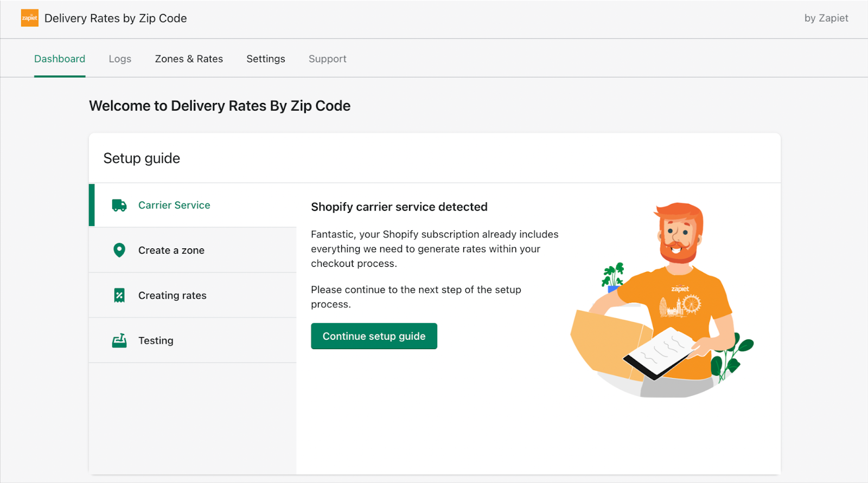
Task: Switch to the Logs tab
Action: pos(120,59)
